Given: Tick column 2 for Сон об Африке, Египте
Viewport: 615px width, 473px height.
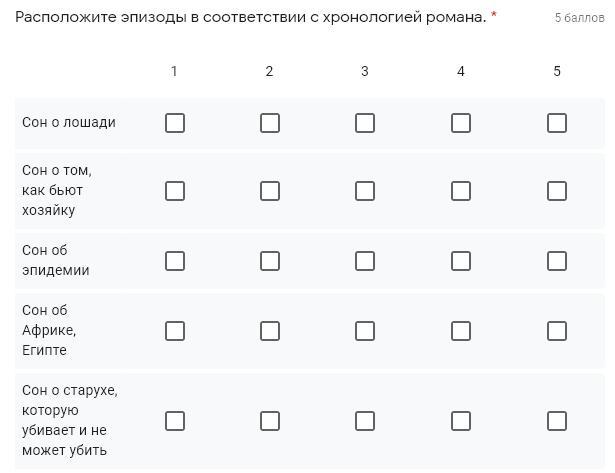Looking at the screenshot, I should click(270, 331).
